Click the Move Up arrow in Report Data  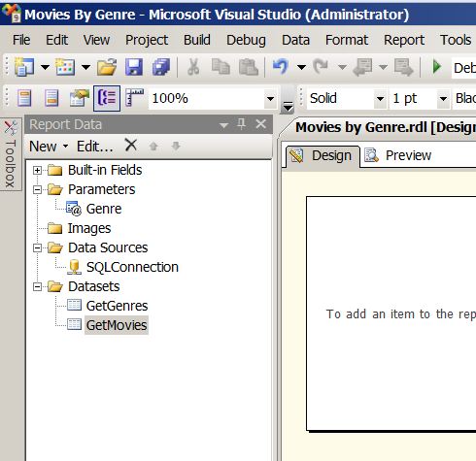(x=153, y=147)
